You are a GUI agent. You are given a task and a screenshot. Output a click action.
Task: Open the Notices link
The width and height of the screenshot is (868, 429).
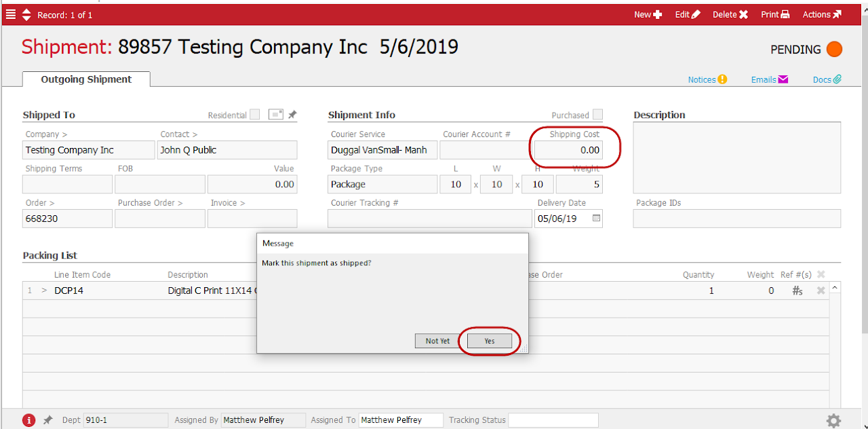click(x=707, y=79)
